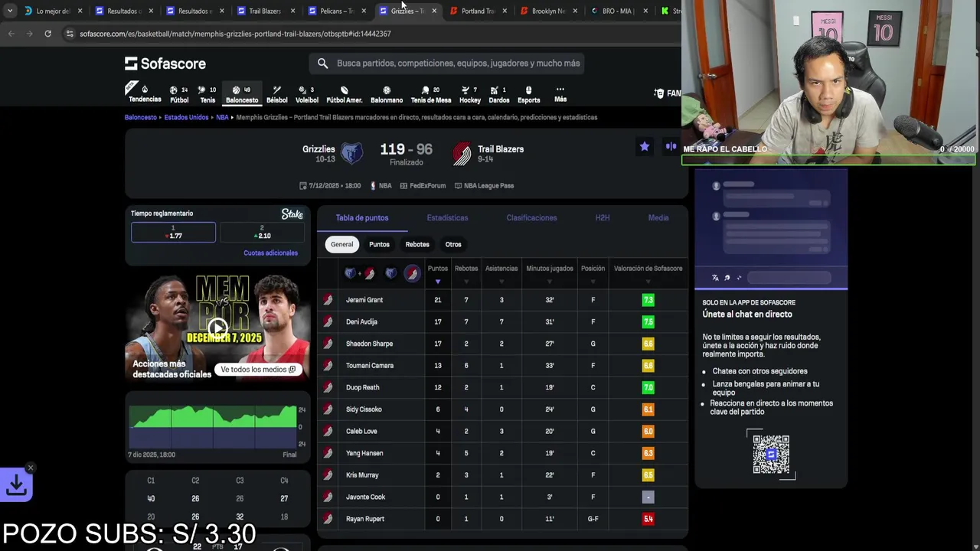Image resolution: width=980 pixels, height=551 pixels.
Task: Click Ve todos los medios button
Action: pyautogui.click(x=258, y=370)
